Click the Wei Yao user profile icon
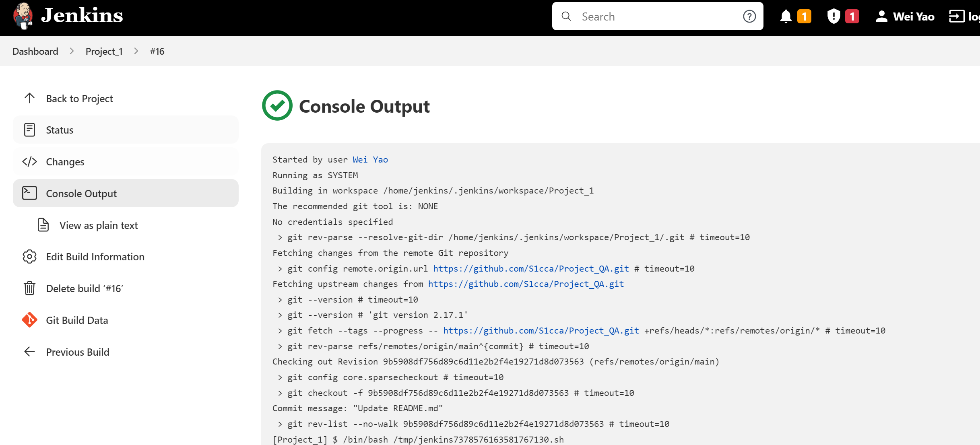The image size is (980, 445). tap(882, 16)
